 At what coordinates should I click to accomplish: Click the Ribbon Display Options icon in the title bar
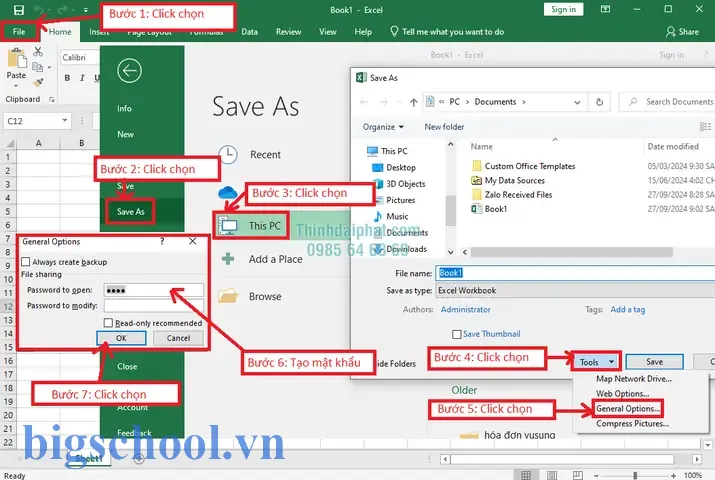coord(605,9)
